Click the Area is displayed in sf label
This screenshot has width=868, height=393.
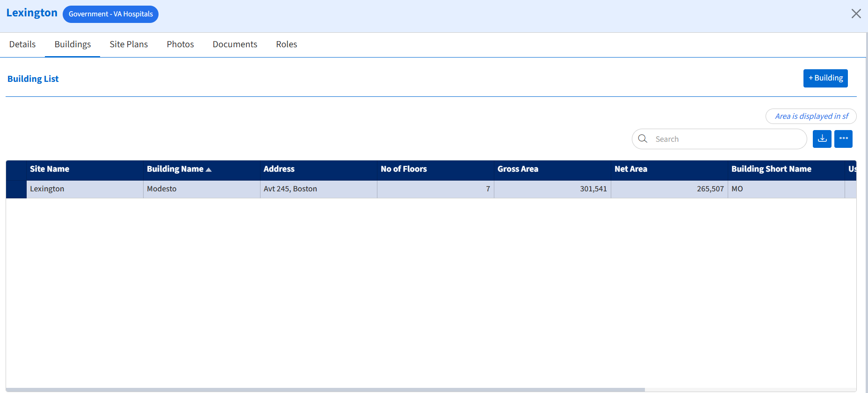[811, 116]
